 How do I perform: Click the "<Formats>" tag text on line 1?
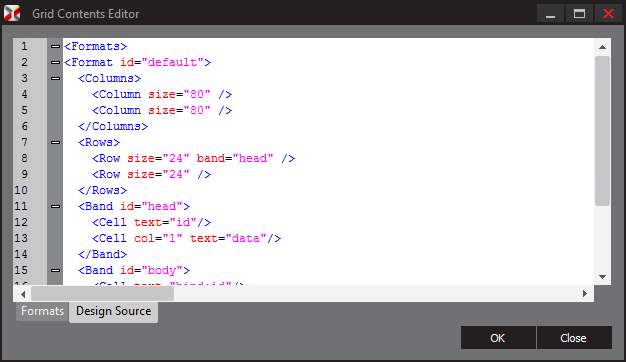95,46
